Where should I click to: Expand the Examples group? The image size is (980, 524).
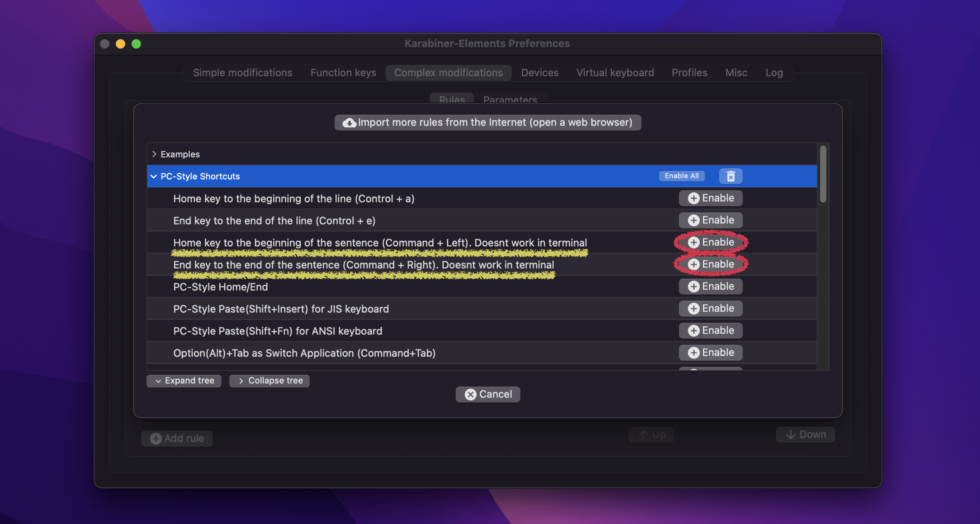(x=154, y=154)
